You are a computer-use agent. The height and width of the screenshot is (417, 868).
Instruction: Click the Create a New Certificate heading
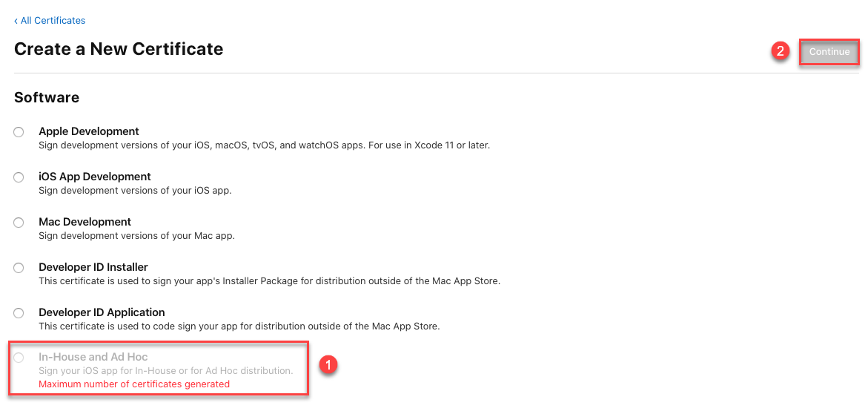pos(119,49)
